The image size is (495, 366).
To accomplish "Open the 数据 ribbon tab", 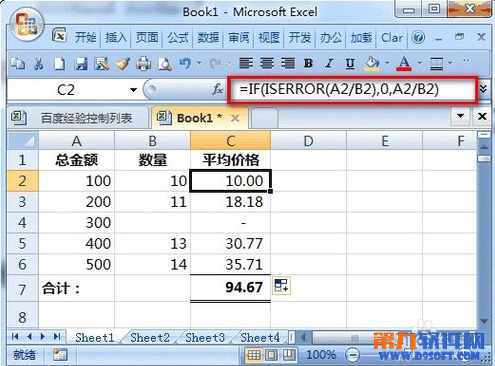I will point(208,38).
